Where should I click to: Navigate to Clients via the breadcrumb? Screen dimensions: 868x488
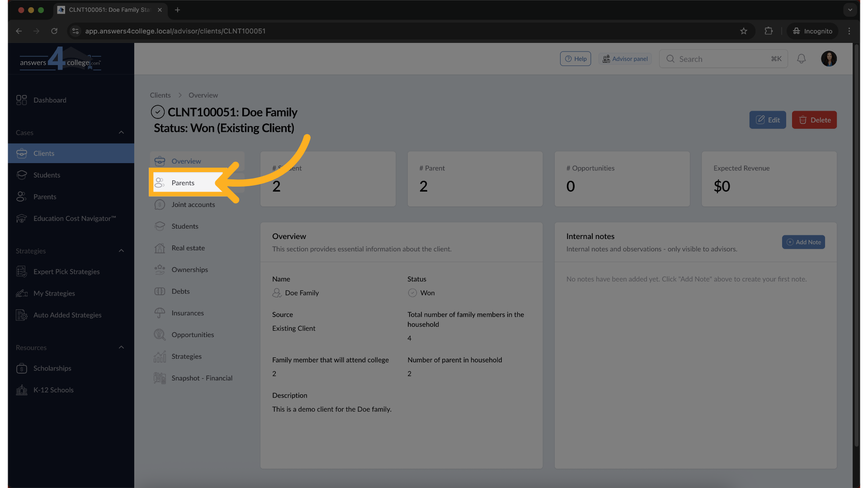click(x=160, y=95)
